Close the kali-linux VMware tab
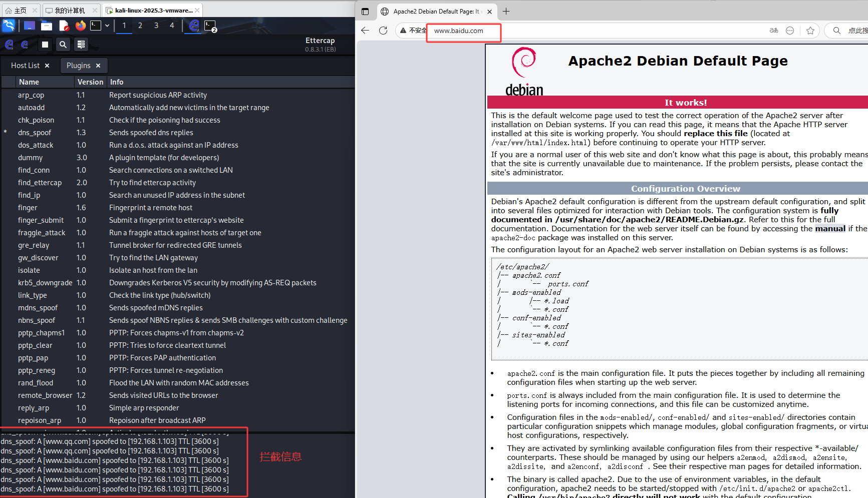The image size is (868, 498). point(197,10)
